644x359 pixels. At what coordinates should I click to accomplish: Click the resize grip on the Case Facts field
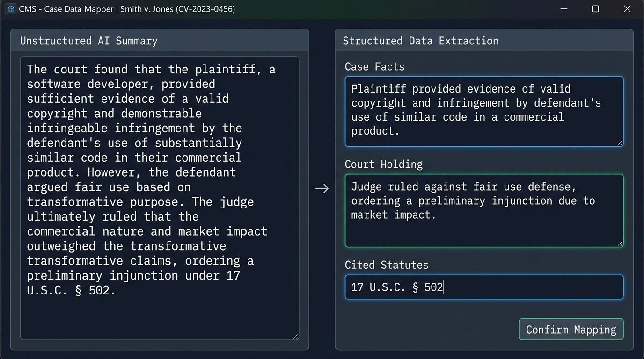point(620,143)
